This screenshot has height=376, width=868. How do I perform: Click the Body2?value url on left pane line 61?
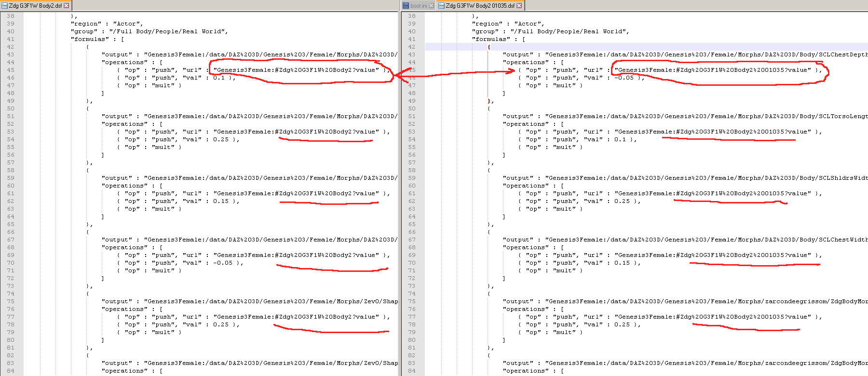(296, 193)
